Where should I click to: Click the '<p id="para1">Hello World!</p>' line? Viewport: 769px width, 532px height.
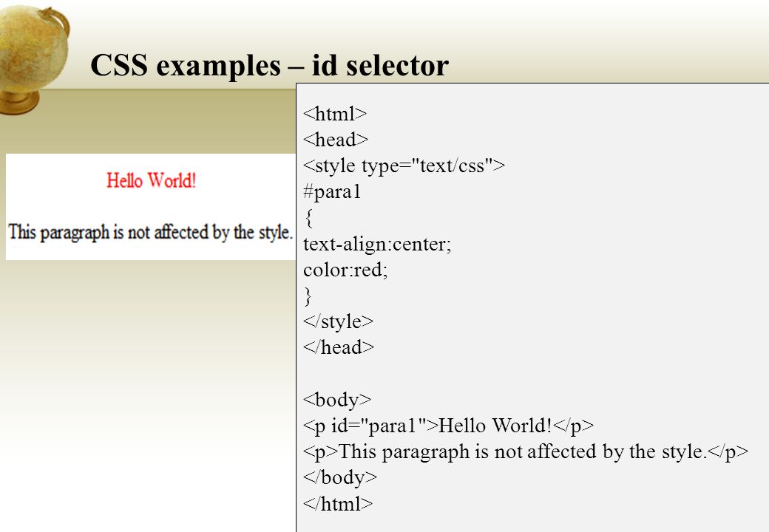tap(448, 426)
